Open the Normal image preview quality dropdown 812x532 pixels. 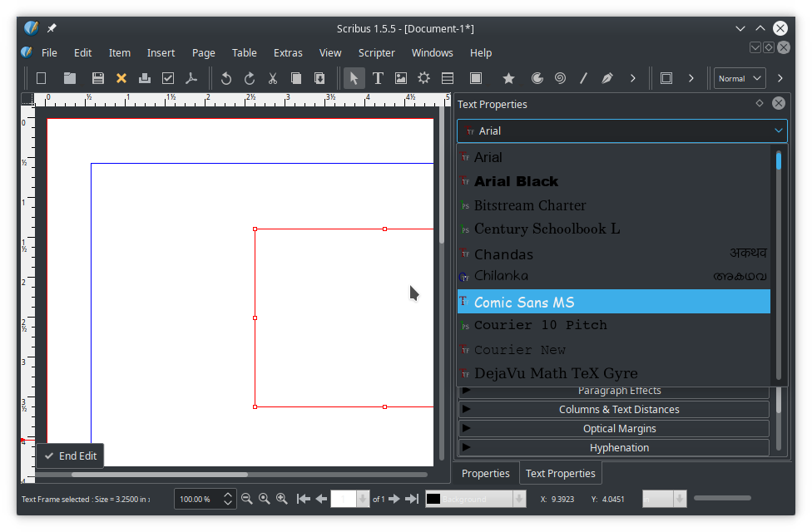click(x=739, y=78)
